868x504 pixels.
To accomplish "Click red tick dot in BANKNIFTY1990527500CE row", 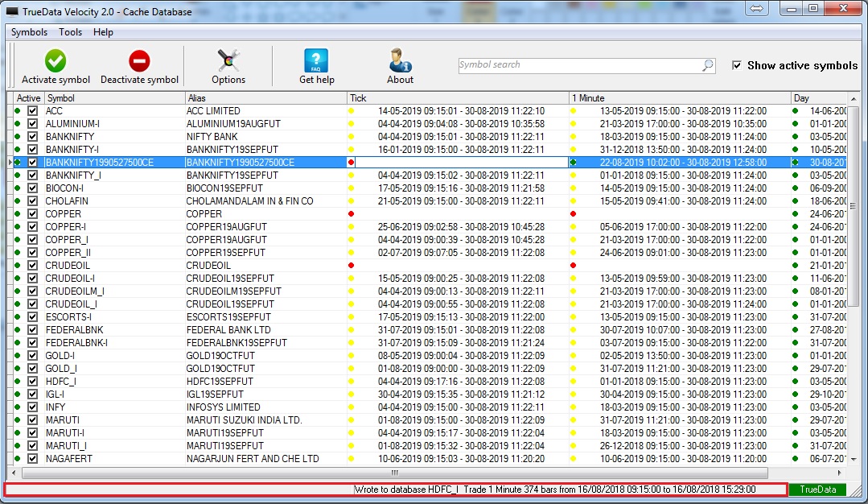I will (351, 163).
